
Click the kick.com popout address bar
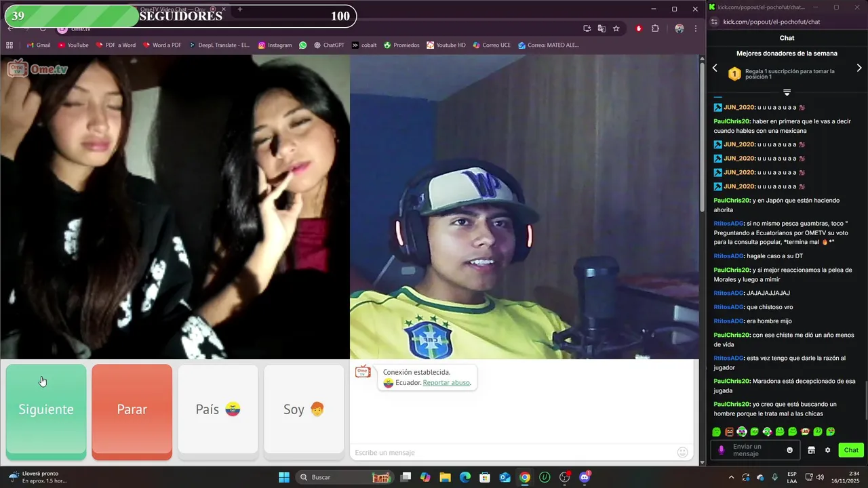772,22
